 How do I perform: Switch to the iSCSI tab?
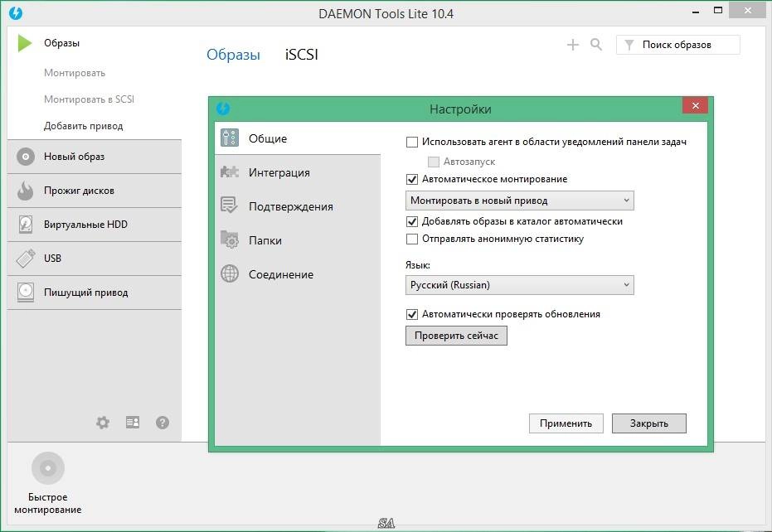(301, 54)
